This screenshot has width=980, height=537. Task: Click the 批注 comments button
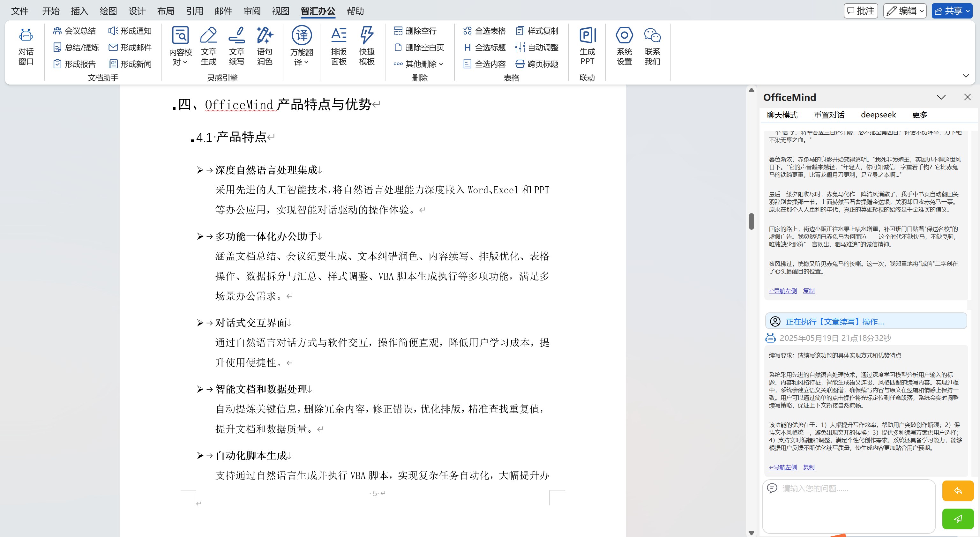(861, 11)
